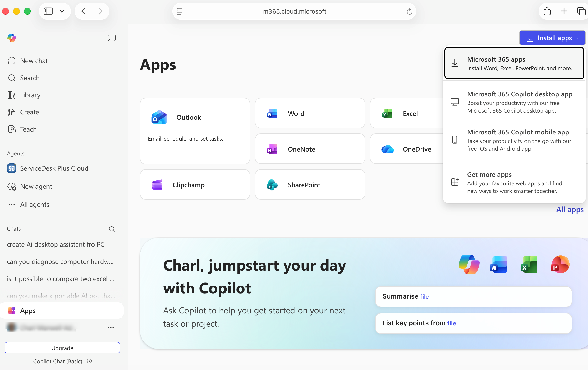Show Copilot Chat (Basic) info icon
Screen dimensions: 588x370
[x=89, y=361]
